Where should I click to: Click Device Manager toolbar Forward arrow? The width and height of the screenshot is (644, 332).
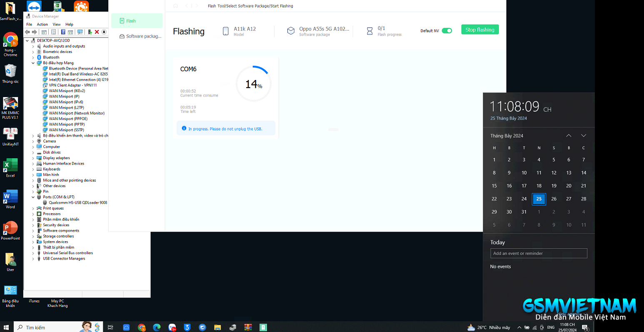pyautogui.click(x=34, y=32)
